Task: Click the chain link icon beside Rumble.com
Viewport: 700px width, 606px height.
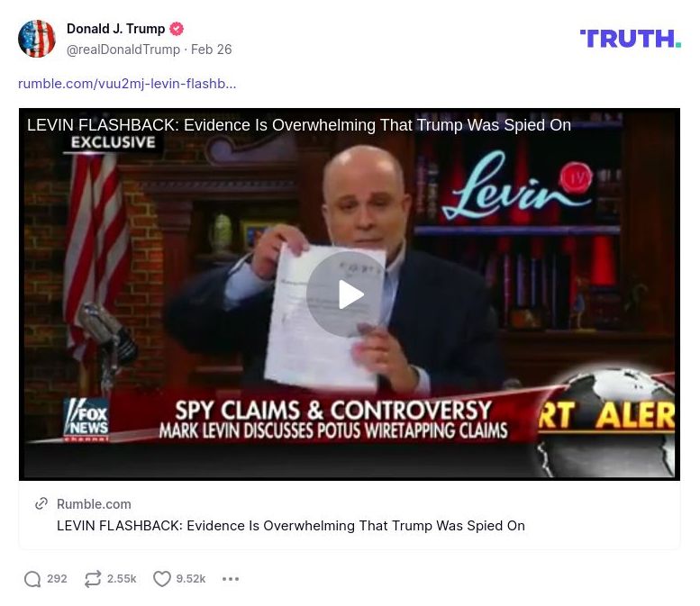Action: pos(41,504)
